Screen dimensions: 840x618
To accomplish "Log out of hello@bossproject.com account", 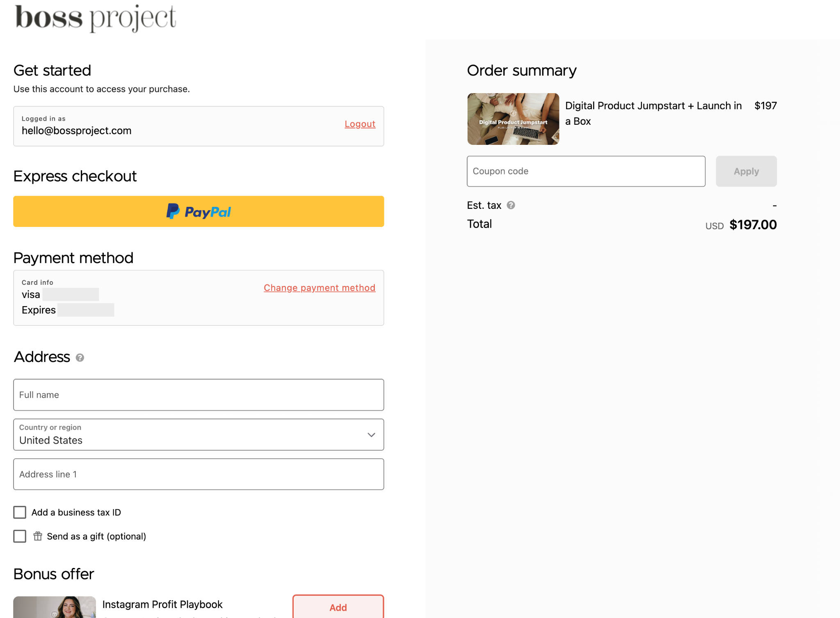I will point(360,124).
